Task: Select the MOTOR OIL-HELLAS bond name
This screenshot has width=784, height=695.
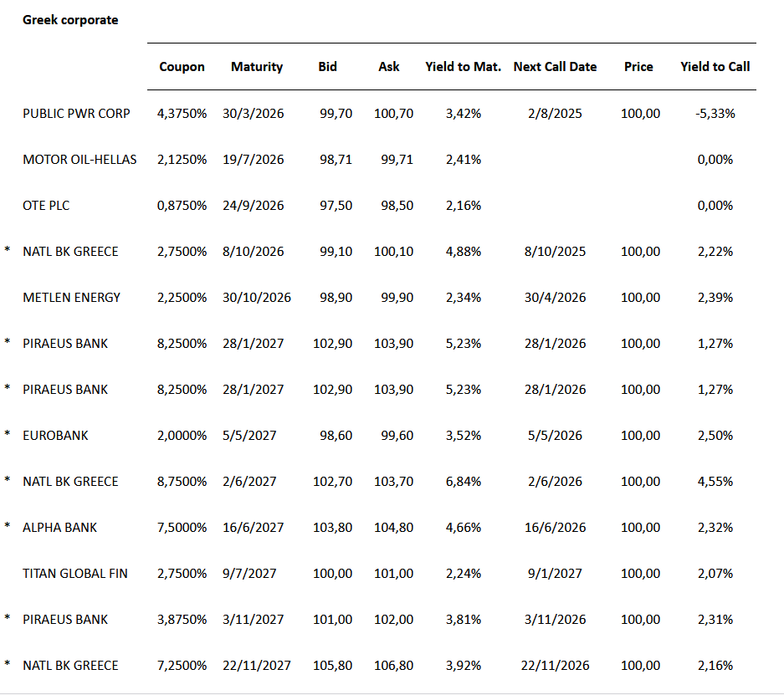Action: 79,160
